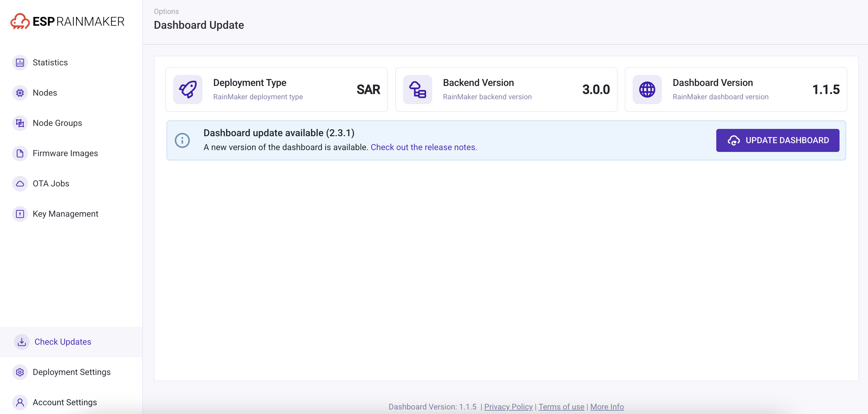Click the Deployment Type SAR card

[276, 89]
